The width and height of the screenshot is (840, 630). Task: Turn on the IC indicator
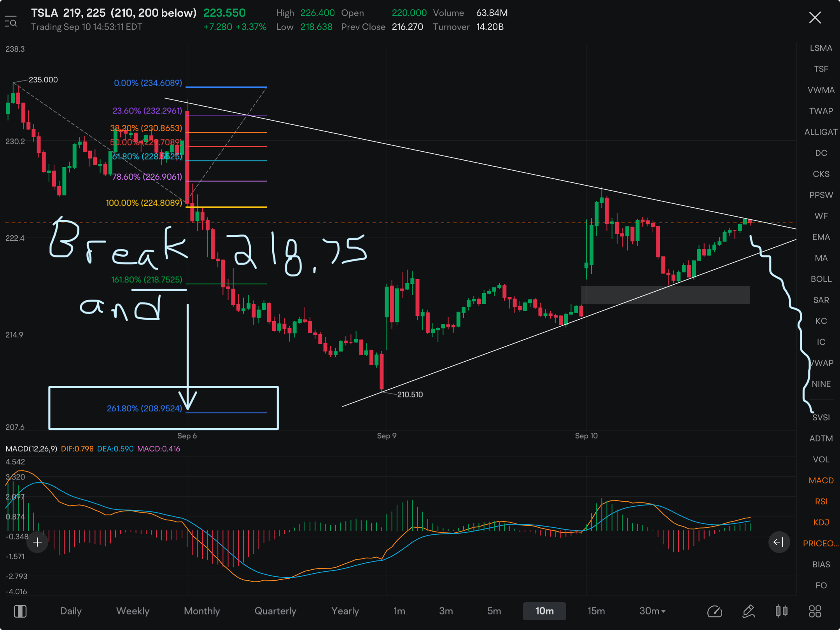coord(821,342)
